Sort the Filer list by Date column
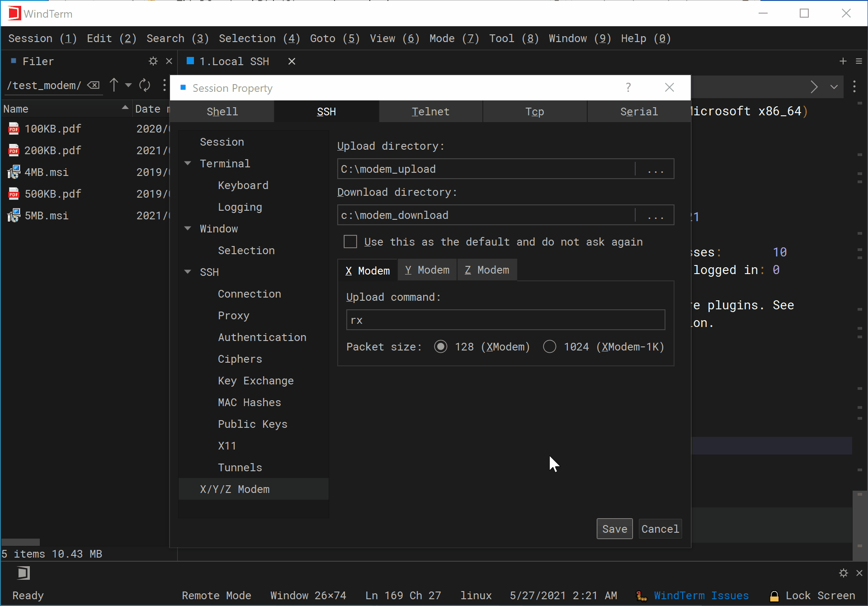Image resolution: width=868 pixels, height=606 pixels. (x=151, y=109)
